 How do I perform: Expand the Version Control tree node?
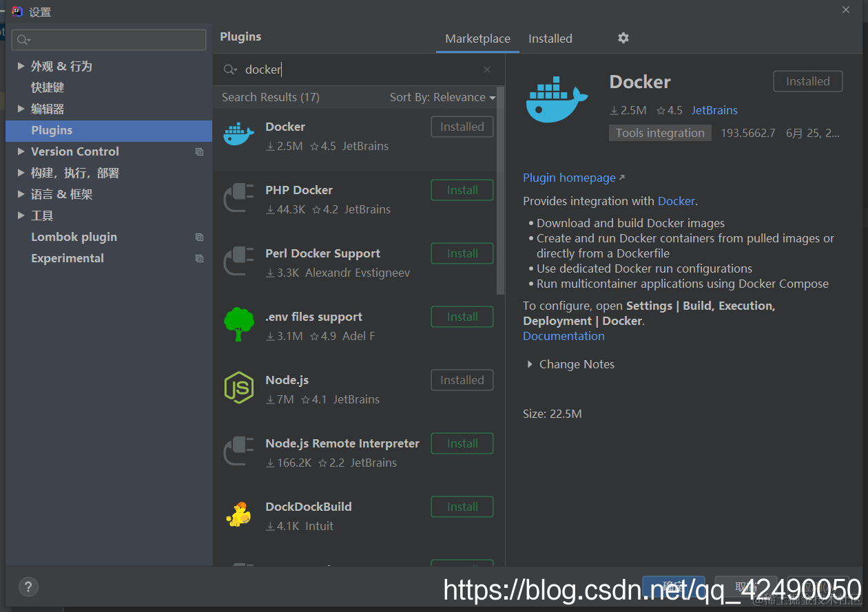point(21,151)
